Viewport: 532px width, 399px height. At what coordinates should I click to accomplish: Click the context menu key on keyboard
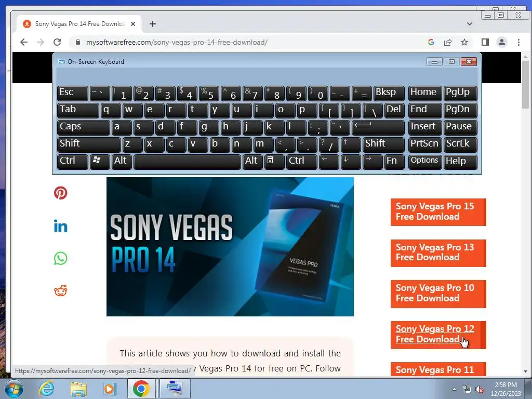[274, 162]
